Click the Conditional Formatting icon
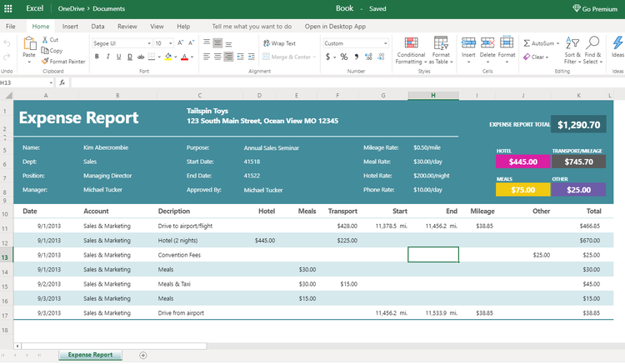This screenshot has height=364, width=625. (411, 43)
